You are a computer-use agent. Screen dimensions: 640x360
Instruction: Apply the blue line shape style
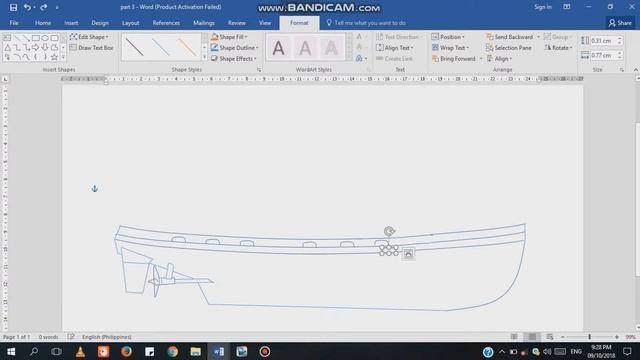click(x=161, y=47)
